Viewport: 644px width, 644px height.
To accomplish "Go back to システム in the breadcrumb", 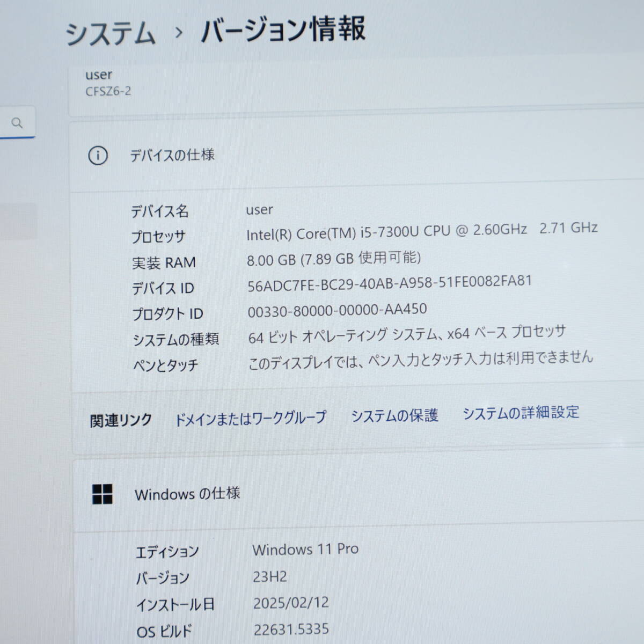I will tap(111, 34).
